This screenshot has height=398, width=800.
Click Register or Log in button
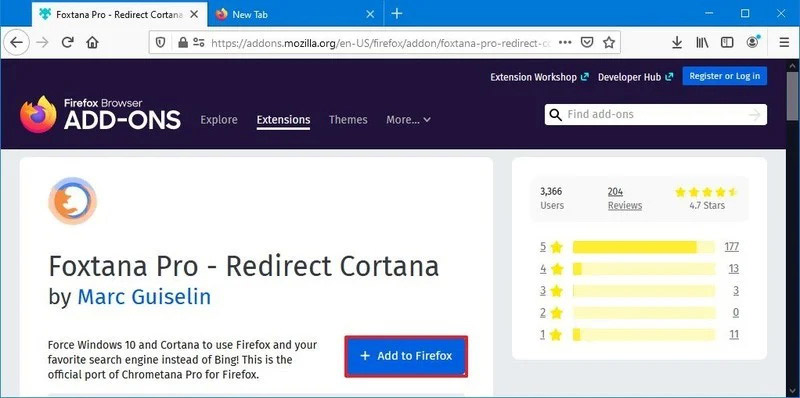click(x=724, y=76)
